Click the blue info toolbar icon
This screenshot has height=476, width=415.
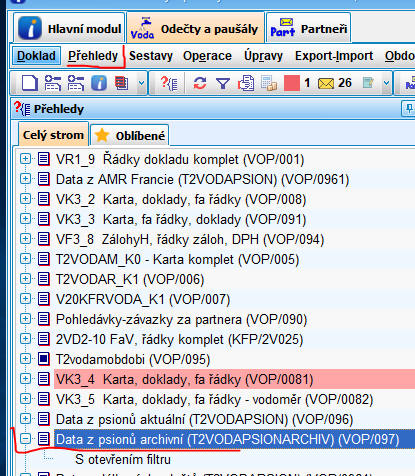[x=99, y=83]
